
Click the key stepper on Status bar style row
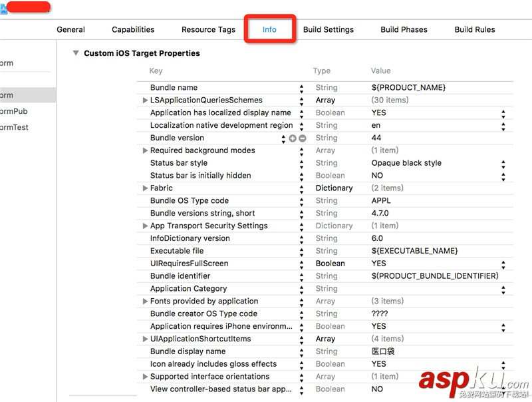tap(301, 163)
